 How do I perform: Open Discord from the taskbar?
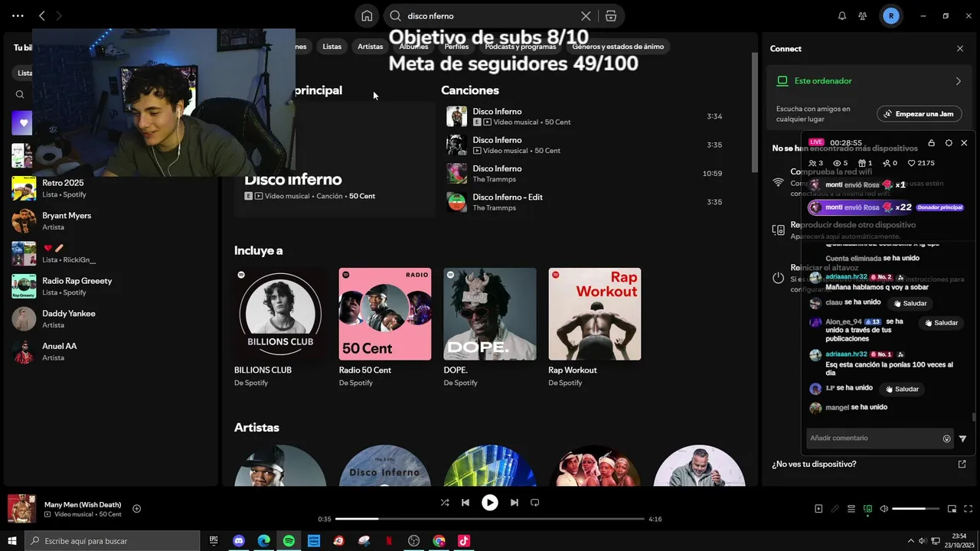238,541
